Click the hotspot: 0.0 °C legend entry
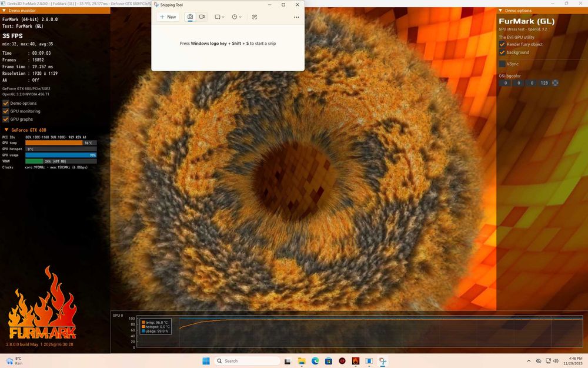 (155, 327)
